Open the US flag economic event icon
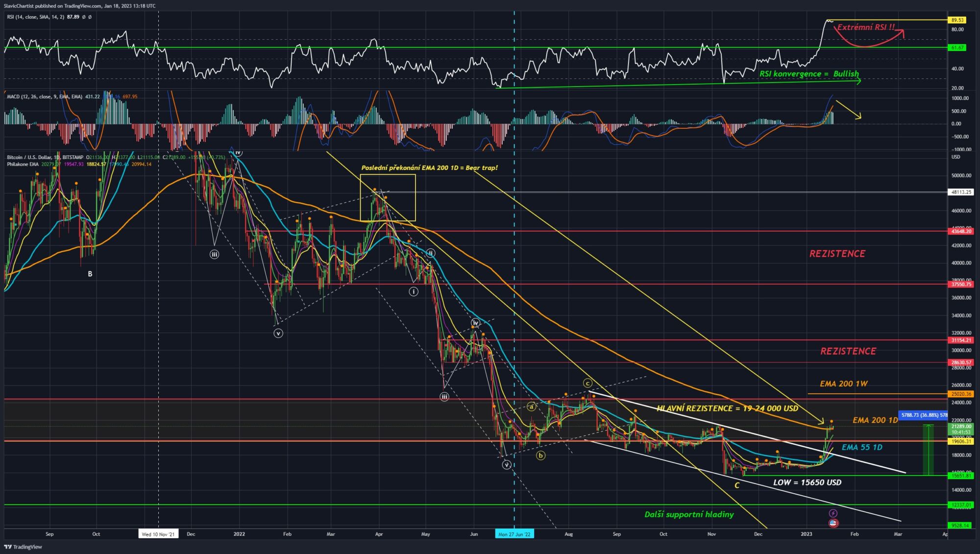 (833, 523)
